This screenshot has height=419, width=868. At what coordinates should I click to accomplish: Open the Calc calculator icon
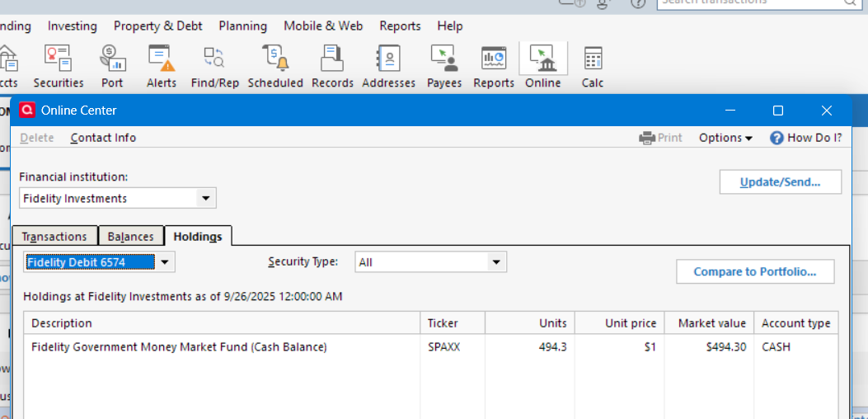click(x=593, y=67)
